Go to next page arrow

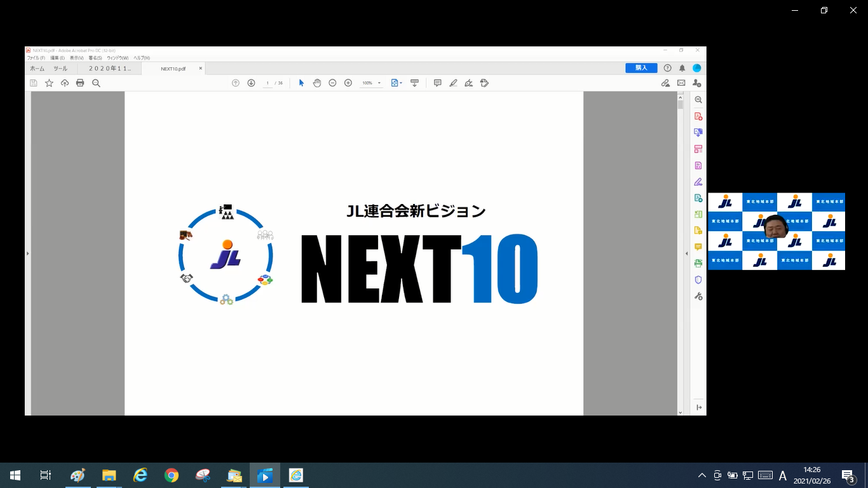251,83
